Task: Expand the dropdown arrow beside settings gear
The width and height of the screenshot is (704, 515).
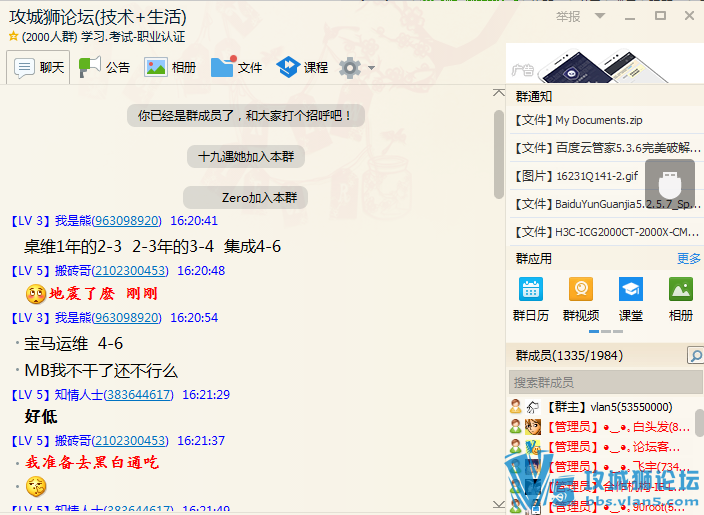Action: (x=372, y=69)
